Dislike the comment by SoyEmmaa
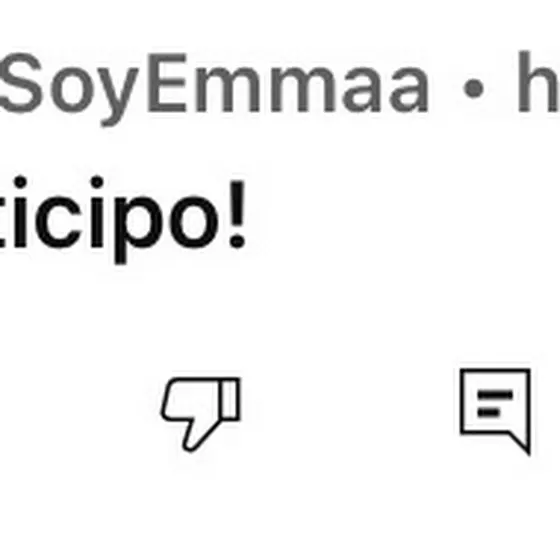The image size is (560, 560). pyautogui.click(x=201, y=414)
